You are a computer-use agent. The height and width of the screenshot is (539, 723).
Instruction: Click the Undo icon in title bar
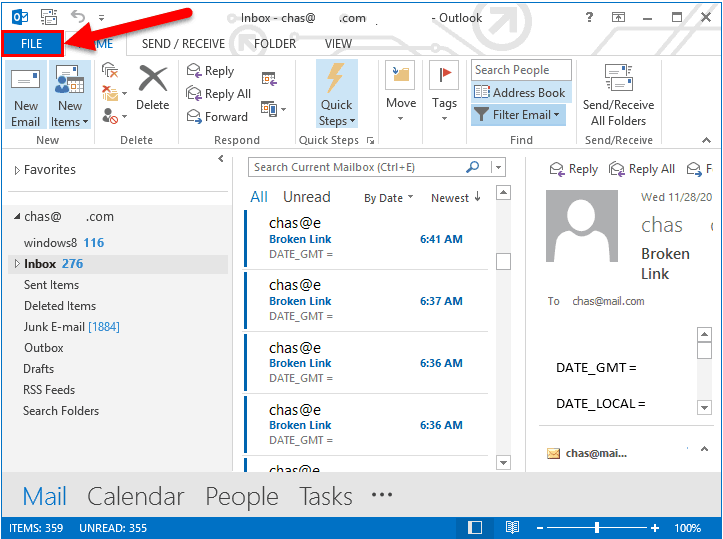tap(78, 18)
